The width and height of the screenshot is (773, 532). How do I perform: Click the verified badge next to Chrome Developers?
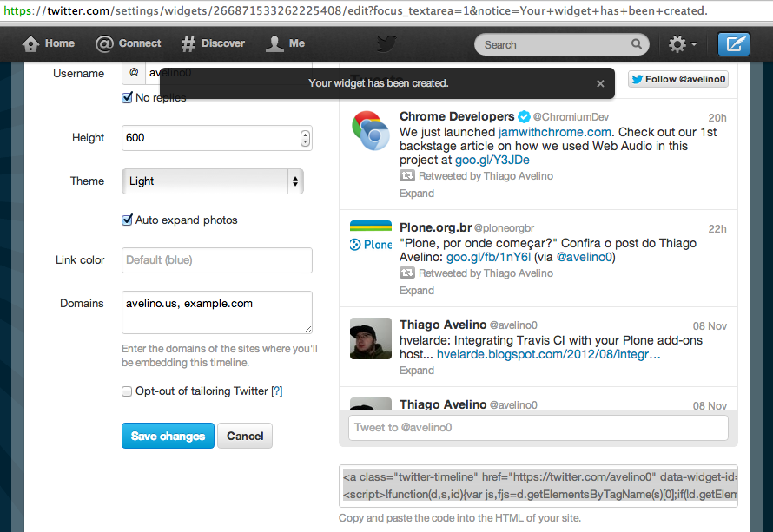tap(524, 117)
